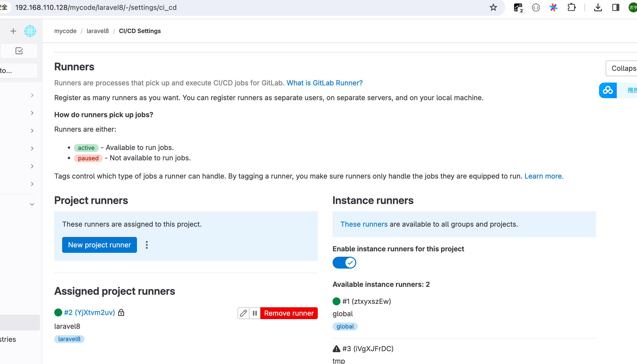The image size is (637, 364).
Task: Create new item with plus icon
Action: 13,31
